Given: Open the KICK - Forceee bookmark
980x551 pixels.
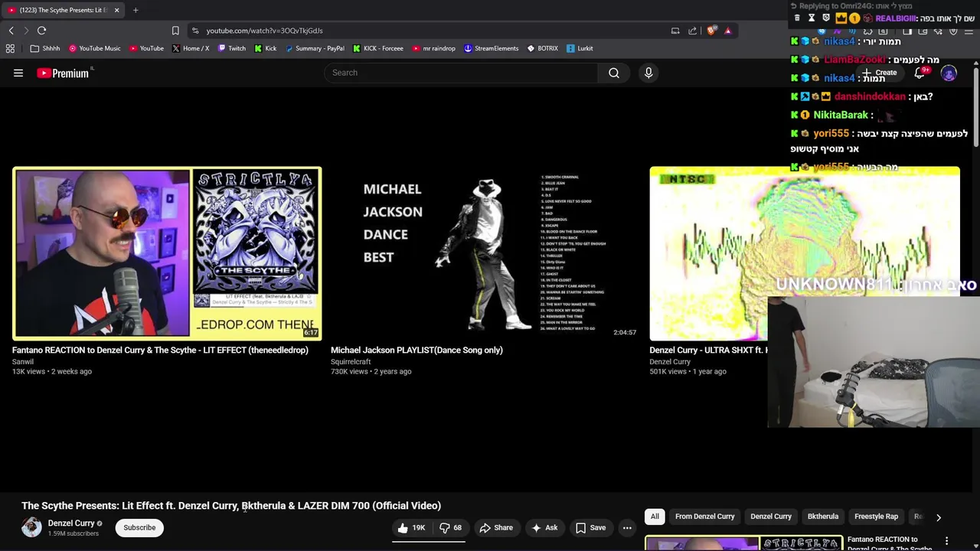Looking at the screenshot, I should point(378,48).
